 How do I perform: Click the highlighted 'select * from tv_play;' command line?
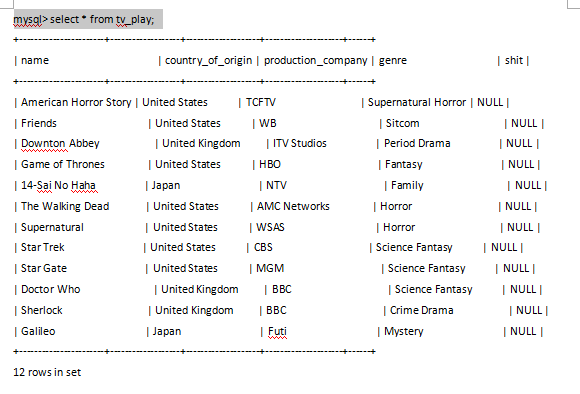point(88,19)
